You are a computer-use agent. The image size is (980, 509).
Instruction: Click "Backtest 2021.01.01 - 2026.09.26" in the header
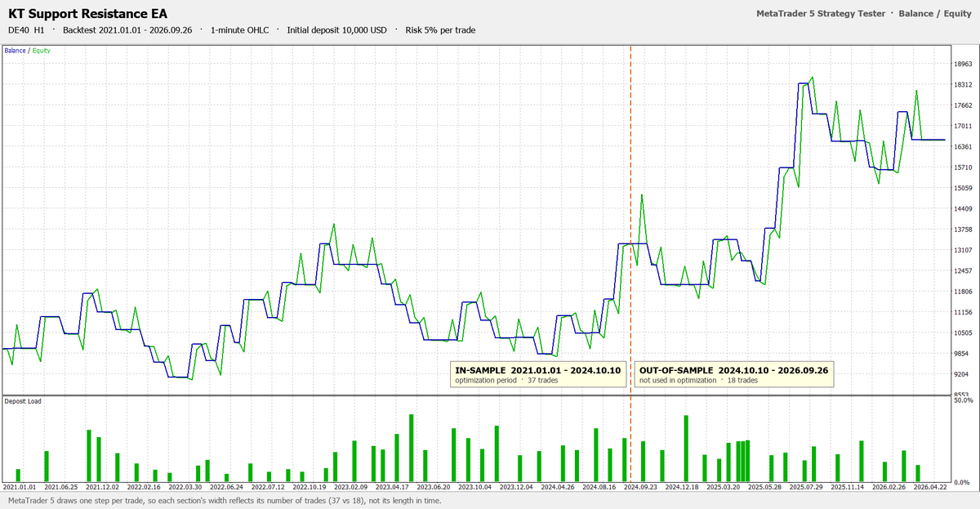[x=127, y=30]
